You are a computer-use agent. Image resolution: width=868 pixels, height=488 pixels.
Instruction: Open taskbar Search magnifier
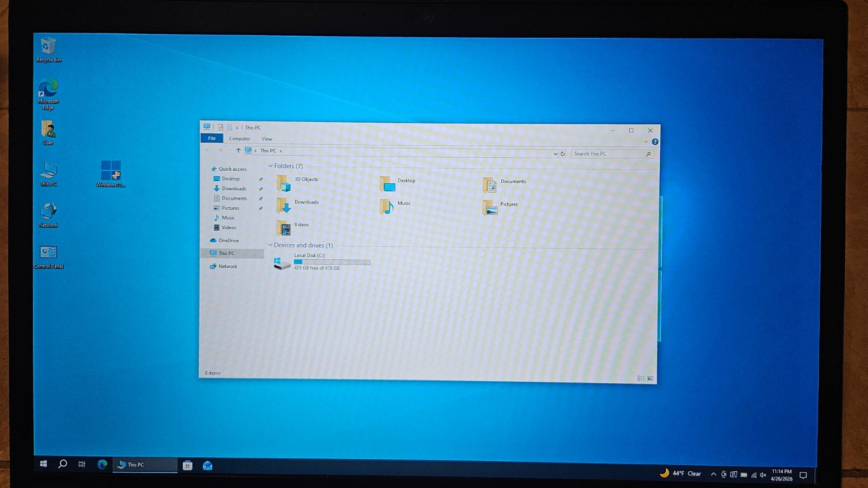63,464
